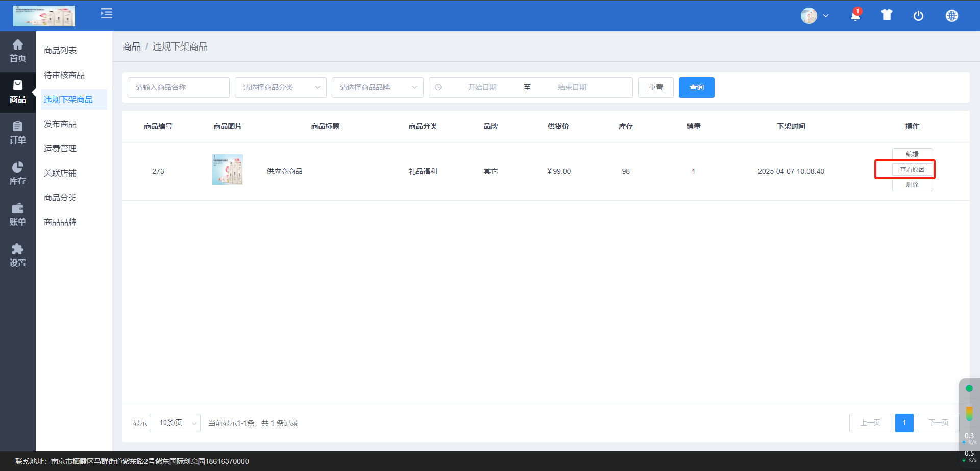Click the power logout icon
Viewport: 980px width, 471px height.
tap(918, 16)
